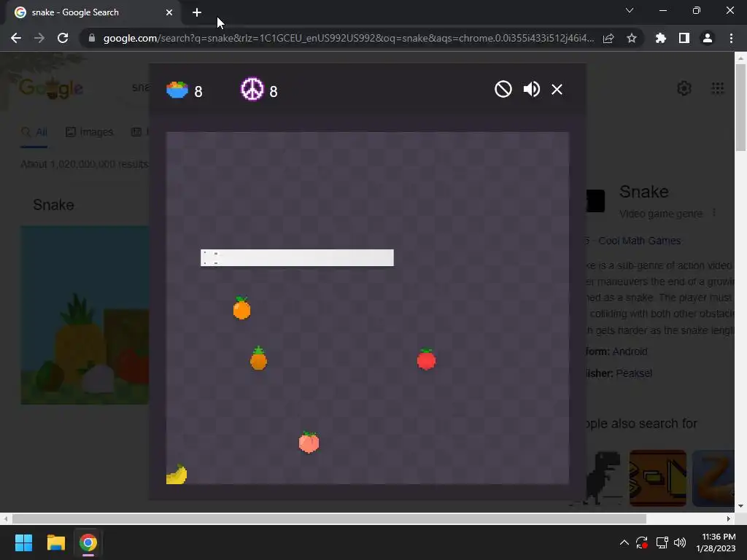747x560 pixels.
Task: Click the banana in the board corner
Action: (x=177, y=474)
